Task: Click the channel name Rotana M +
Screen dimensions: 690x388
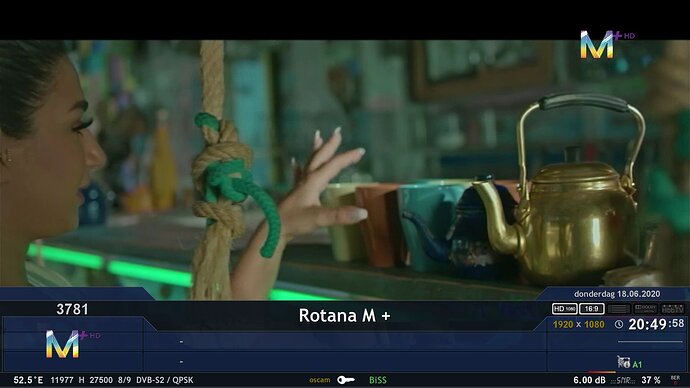Action: coord(344,315)
